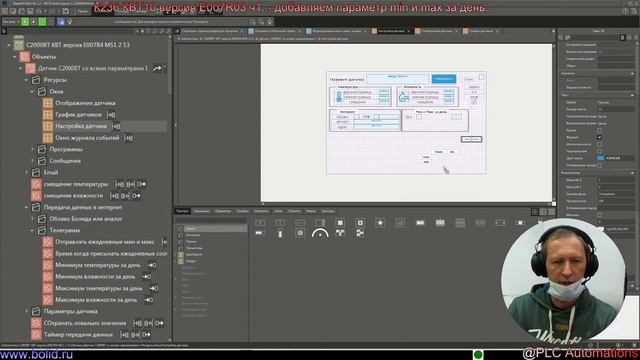This screenshot has width=640, height=360.
Task: Select the arc gauge element in palette
Action: pyautogui.click(x=320, y=233)
